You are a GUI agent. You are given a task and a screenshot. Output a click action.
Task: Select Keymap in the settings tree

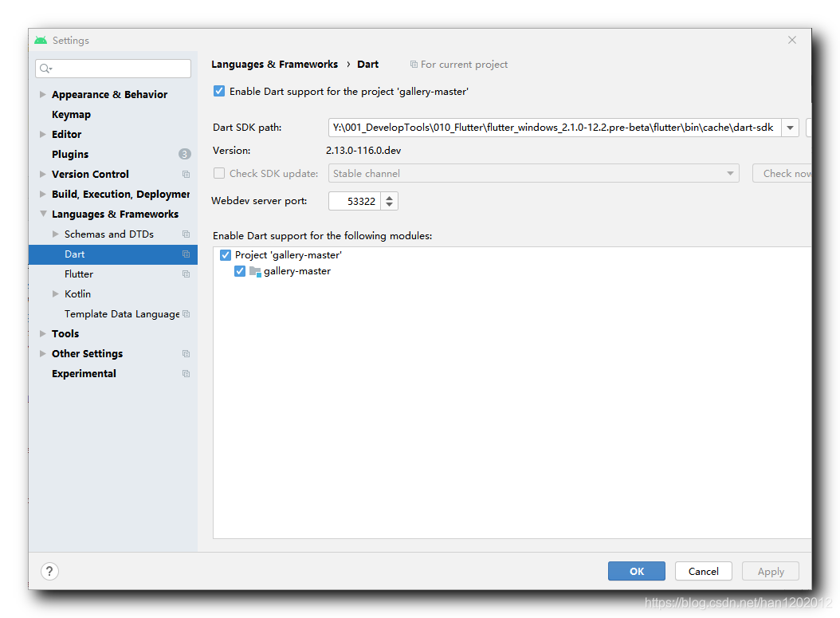(x=71, y=115)
